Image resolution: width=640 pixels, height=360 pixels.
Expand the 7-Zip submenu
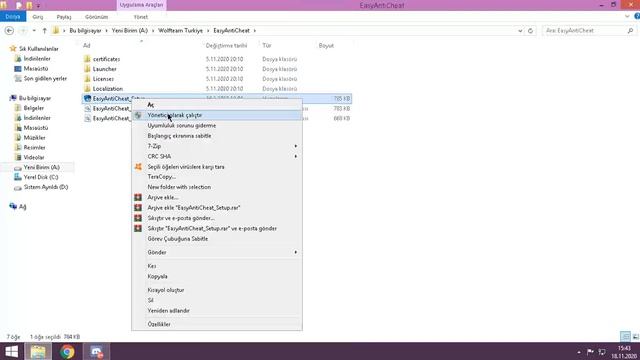coord(296,146)
